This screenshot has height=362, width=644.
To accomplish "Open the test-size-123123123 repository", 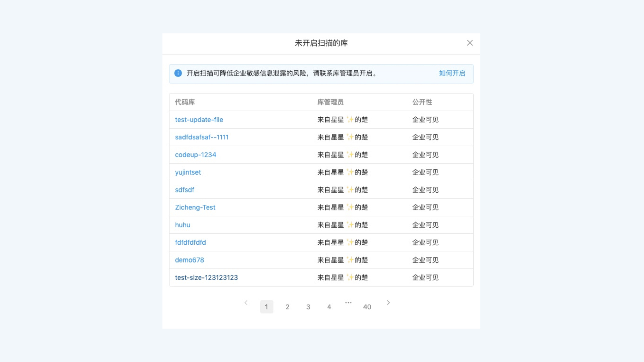I will point(206,278).
